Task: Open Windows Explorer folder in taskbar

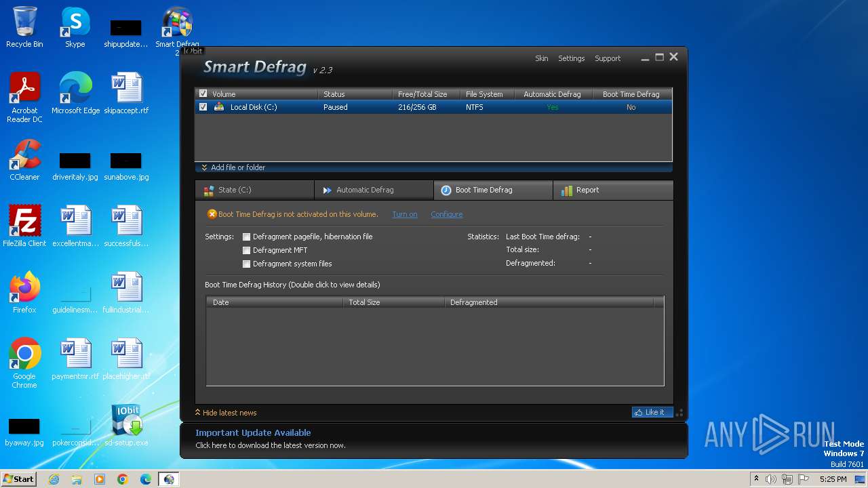Action: pos(77,479)
